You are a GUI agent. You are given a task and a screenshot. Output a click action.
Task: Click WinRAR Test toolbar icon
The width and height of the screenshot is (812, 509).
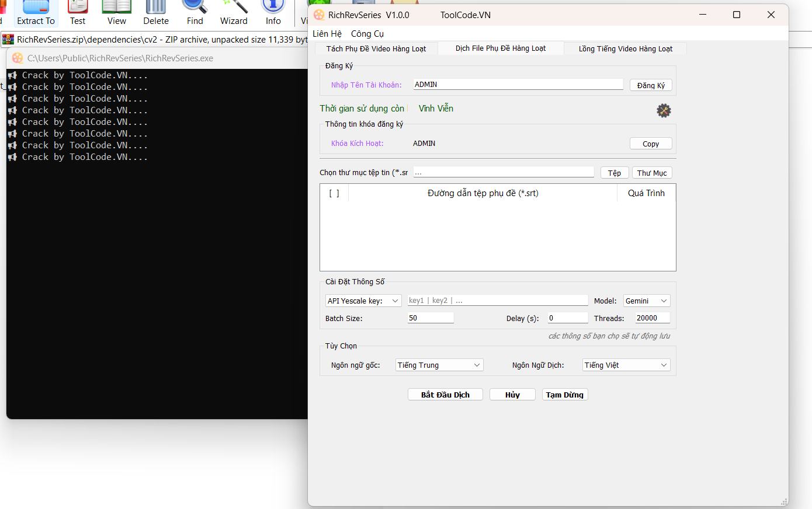(x=78, y=13)
